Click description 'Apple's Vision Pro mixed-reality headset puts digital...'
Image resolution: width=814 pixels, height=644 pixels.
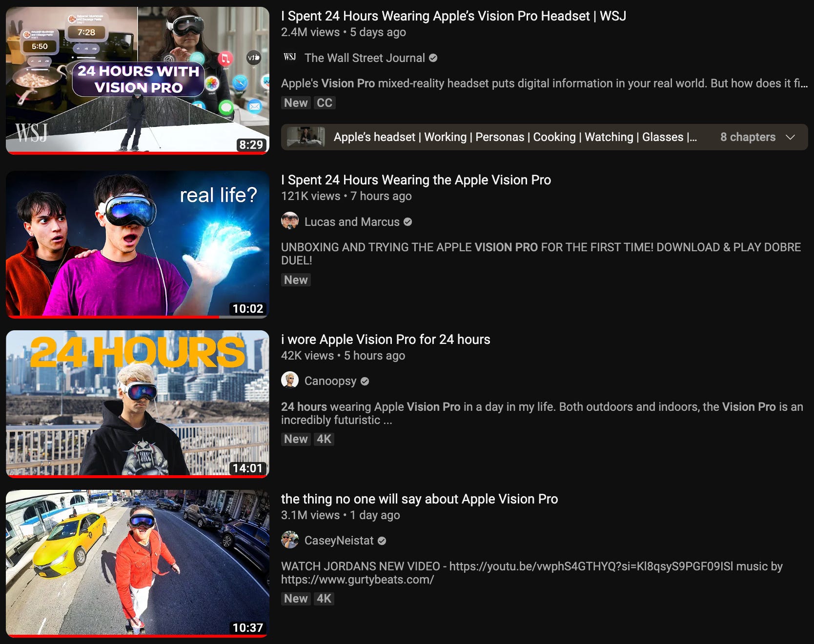coord(544,83)
